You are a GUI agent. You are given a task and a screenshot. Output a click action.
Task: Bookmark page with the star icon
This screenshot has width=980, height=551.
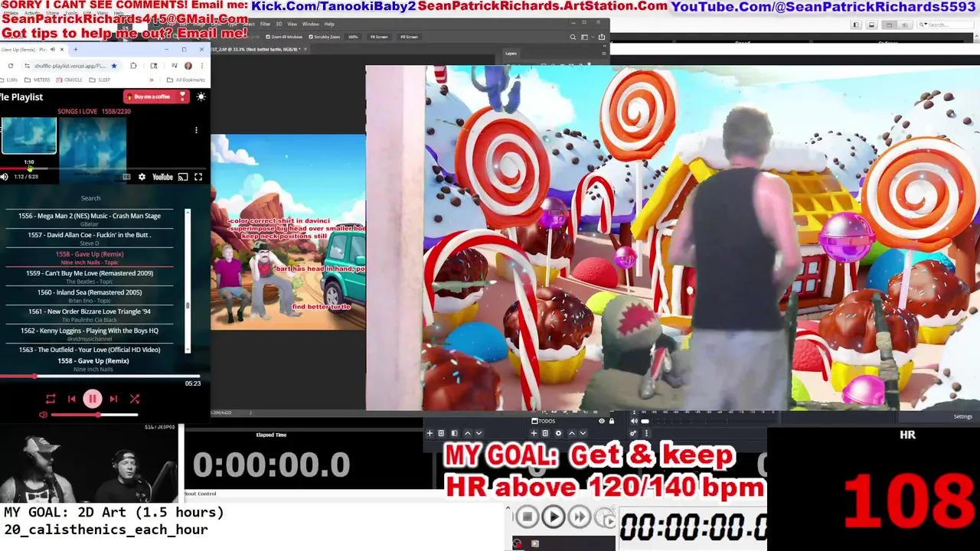coord(114,66)
